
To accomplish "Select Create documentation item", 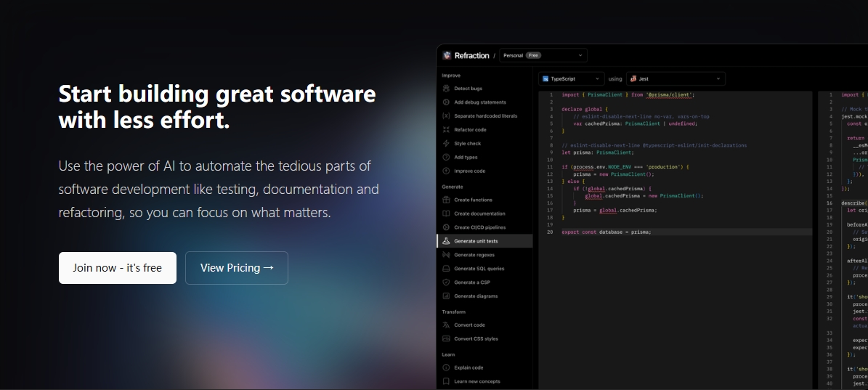I will [x=485, y=214].
